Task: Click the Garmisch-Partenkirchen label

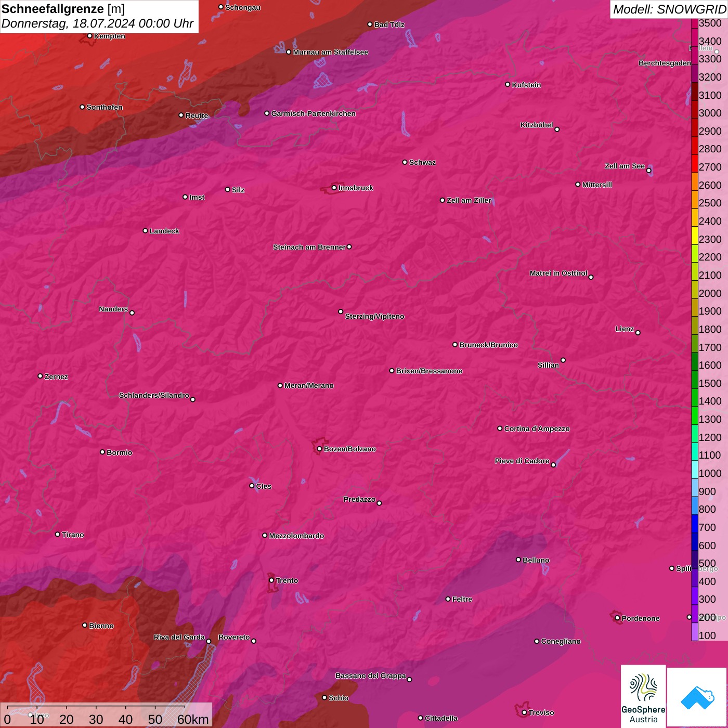Action: [314, 113]
